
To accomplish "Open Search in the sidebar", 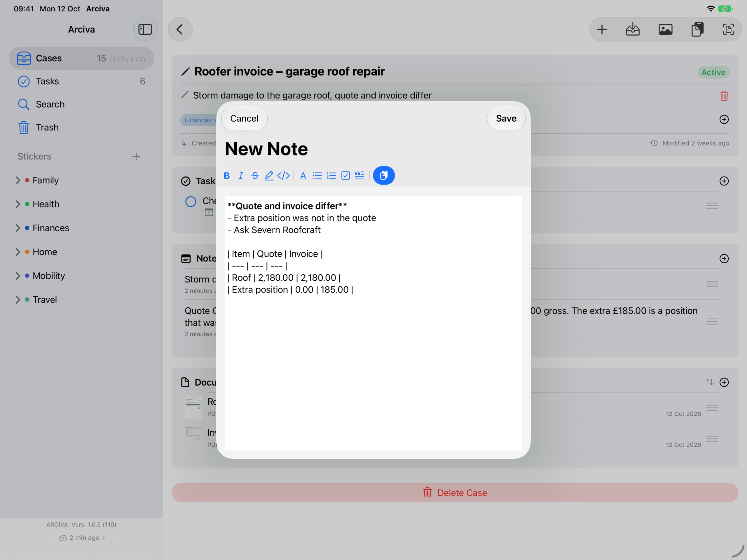I will tap(81, 104).
